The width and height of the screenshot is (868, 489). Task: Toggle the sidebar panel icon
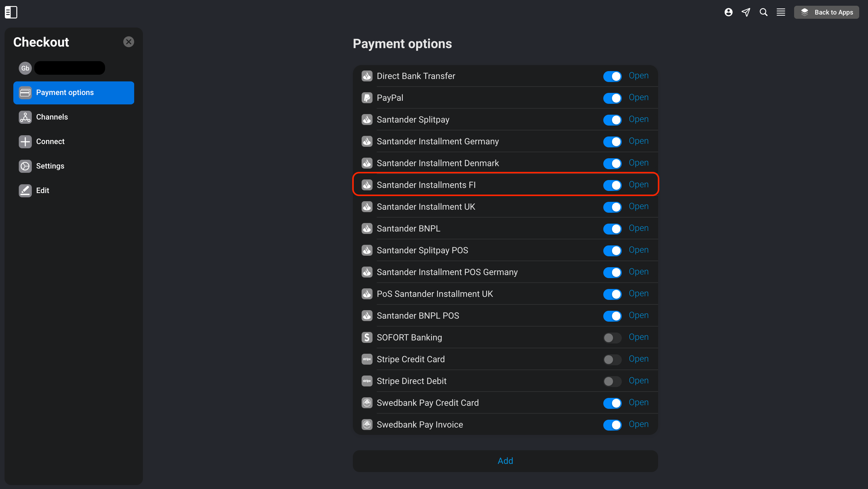(11, 12)
